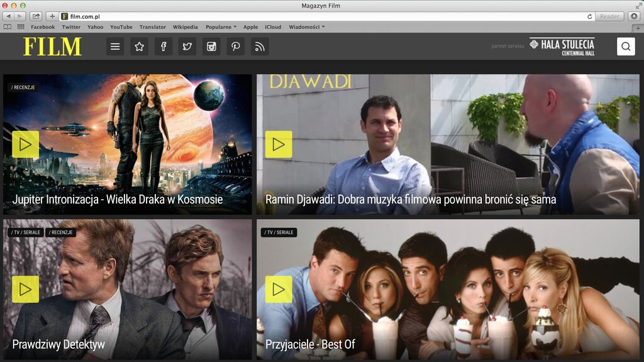
Task: Open the Apple bookmark
Action: pyautogui.click(x=250, y=27)
